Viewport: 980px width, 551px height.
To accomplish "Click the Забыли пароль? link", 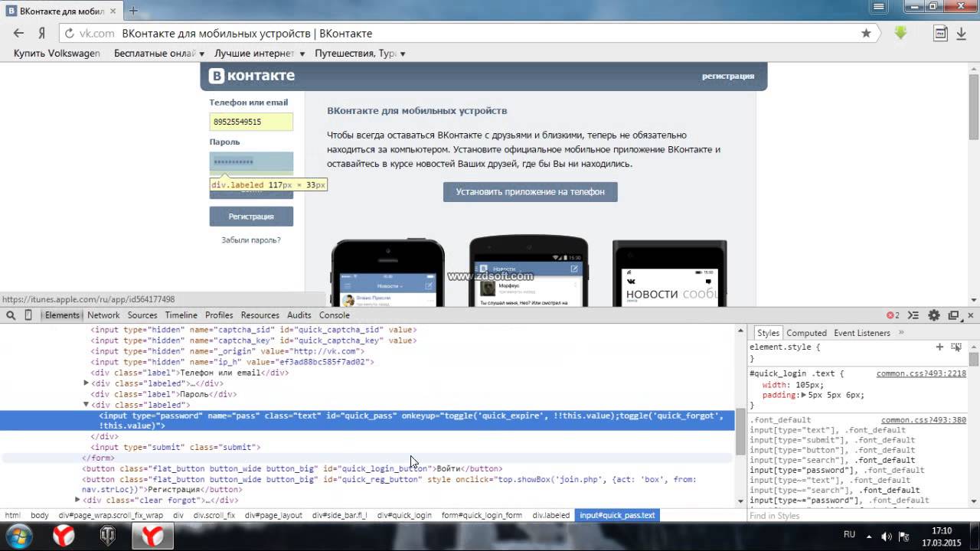I will click(x=251, y=240).
